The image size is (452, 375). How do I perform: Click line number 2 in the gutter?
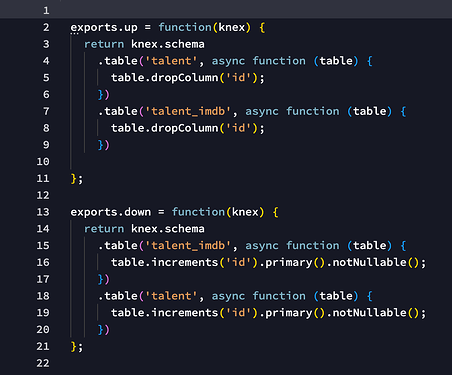[46, 27]
